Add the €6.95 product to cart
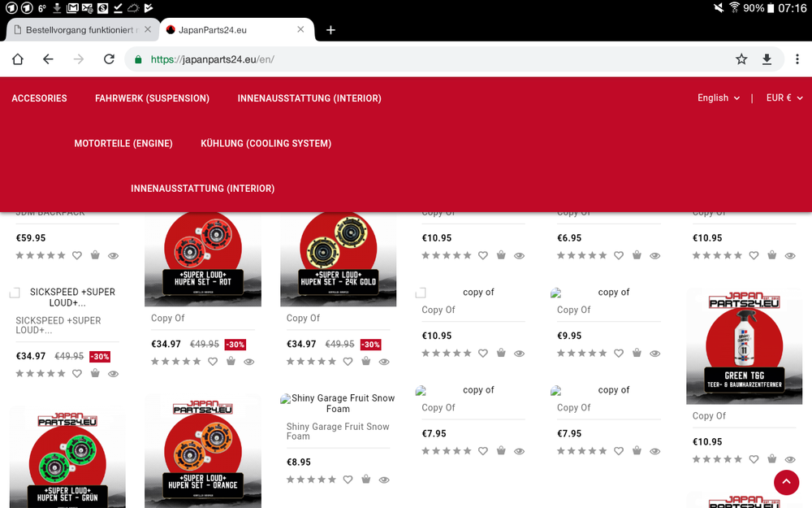 [x=637, y=255]
